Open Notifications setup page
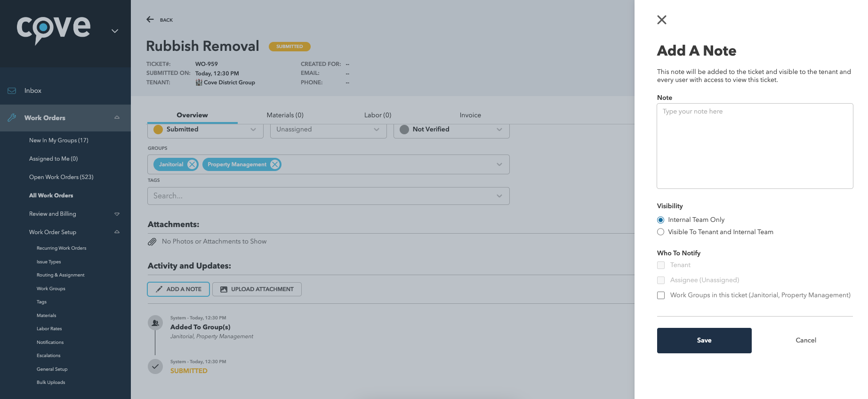The image size is (868, 399). (x=50, y=342)
